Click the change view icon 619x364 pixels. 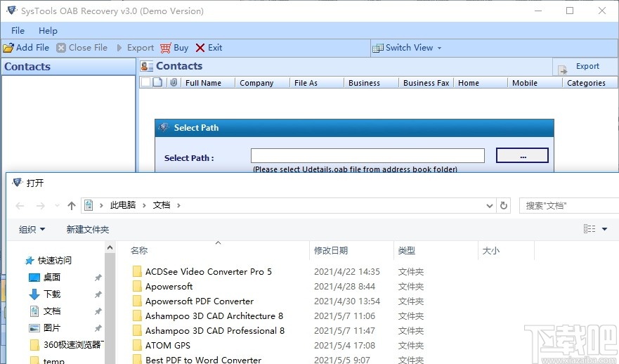coord(589,228)
